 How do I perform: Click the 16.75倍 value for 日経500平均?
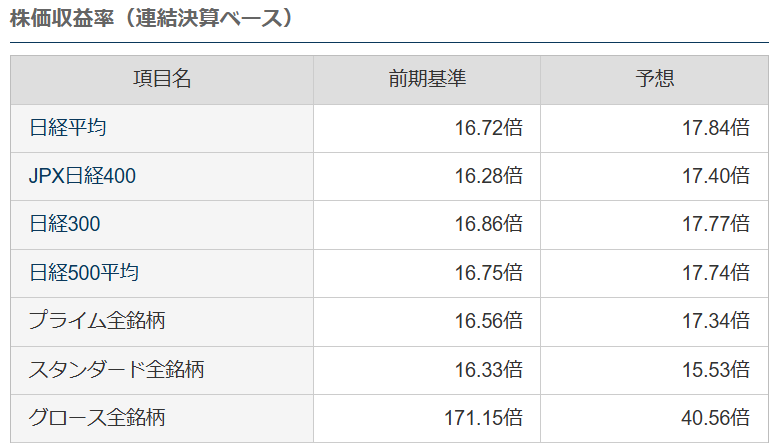489,273
